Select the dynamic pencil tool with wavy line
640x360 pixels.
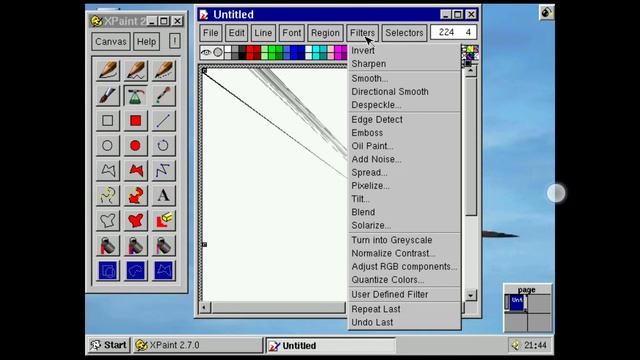(136, 71)
